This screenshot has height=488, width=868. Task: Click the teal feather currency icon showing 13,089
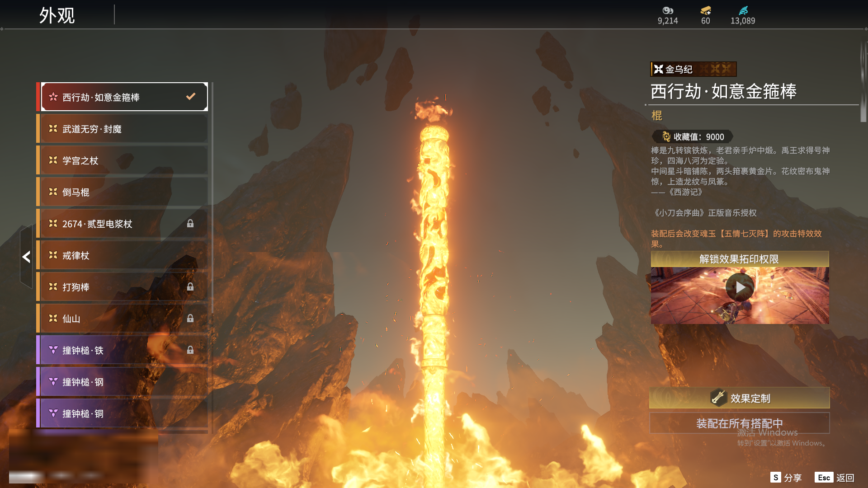click(x=743, y=10)
